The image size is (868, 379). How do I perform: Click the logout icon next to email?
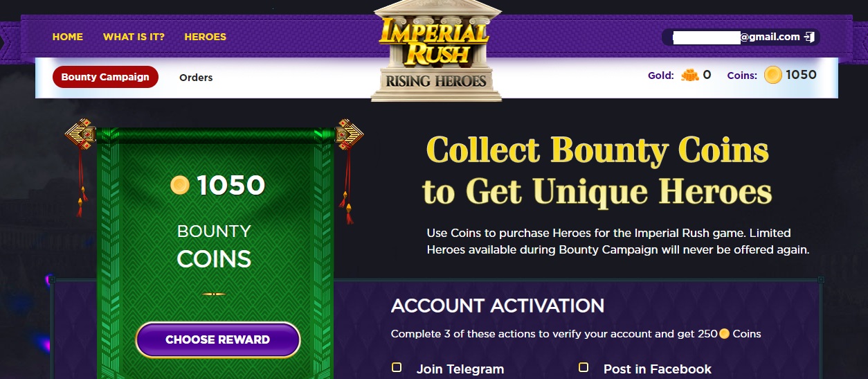[x=809, y=37]
